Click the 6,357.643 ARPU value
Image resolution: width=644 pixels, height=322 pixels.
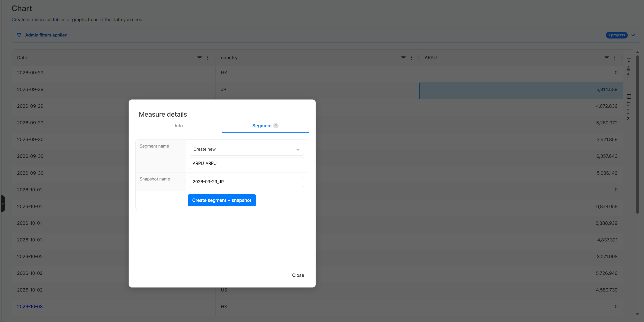(607, 156)
